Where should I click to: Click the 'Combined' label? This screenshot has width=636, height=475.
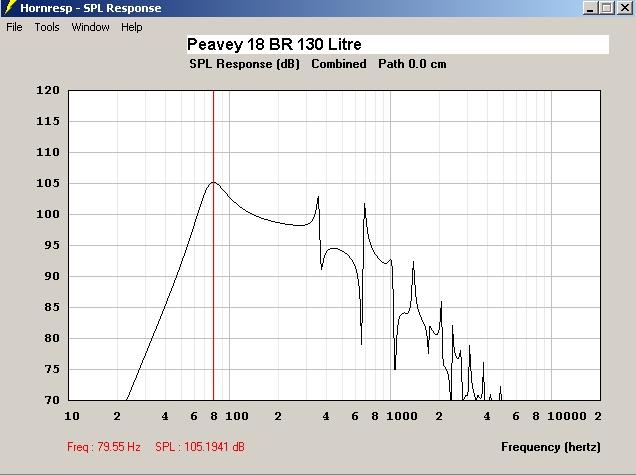(x=339, y=64)
